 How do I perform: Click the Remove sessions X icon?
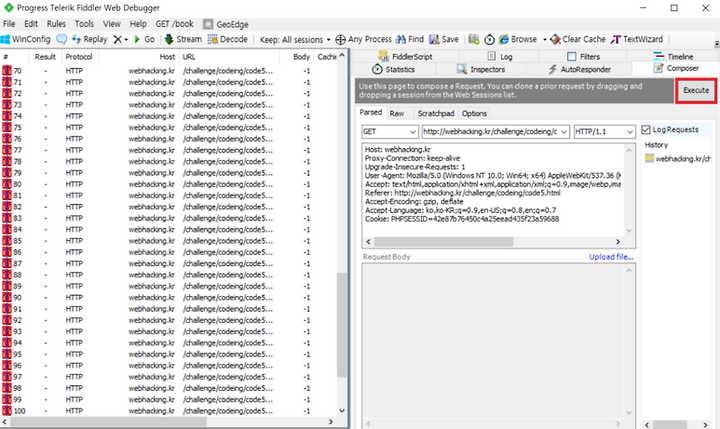coord(118,40)
